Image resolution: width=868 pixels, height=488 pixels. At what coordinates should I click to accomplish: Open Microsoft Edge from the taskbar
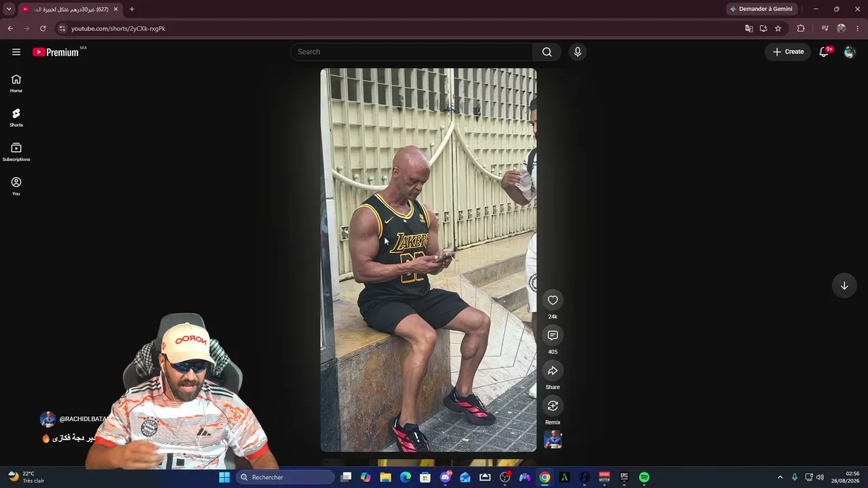click(406, 477)
